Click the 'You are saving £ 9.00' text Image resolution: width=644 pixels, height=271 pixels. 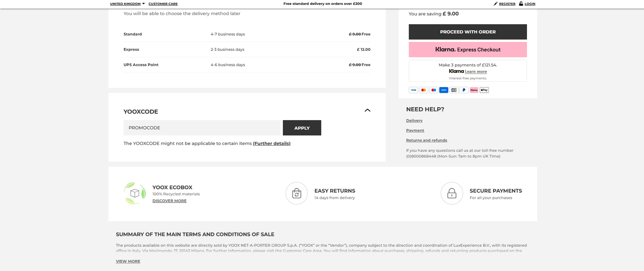pos(434,14)
